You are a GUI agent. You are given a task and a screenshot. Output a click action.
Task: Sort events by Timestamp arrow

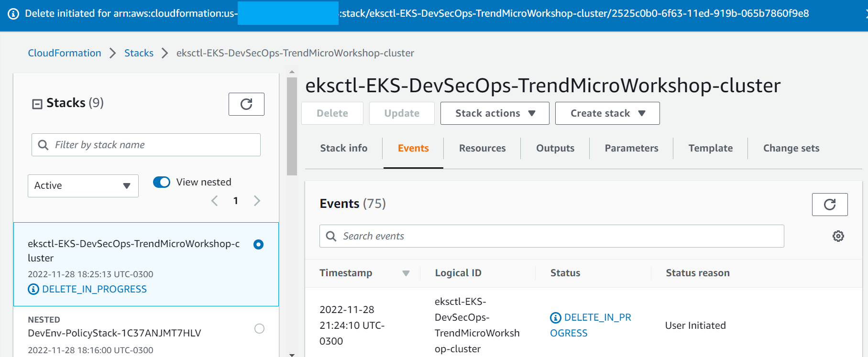point(406,273)
